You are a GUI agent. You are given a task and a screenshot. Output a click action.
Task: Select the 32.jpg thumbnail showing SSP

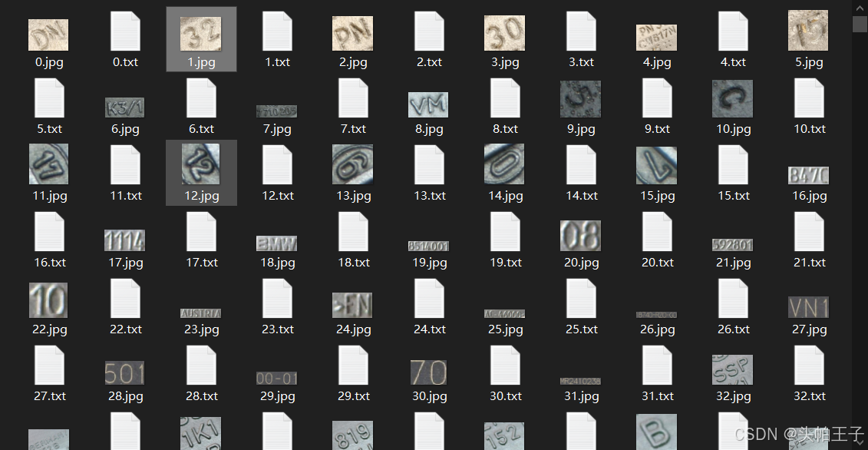coord(732,369)
